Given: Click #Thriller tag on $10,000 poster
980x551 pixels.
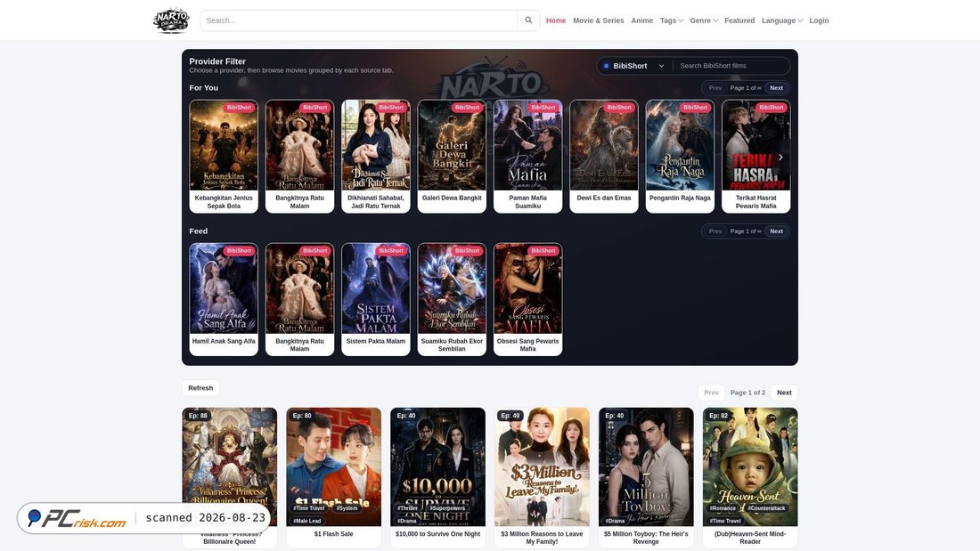Looking at the screenshot, I should tap(407, 508).
